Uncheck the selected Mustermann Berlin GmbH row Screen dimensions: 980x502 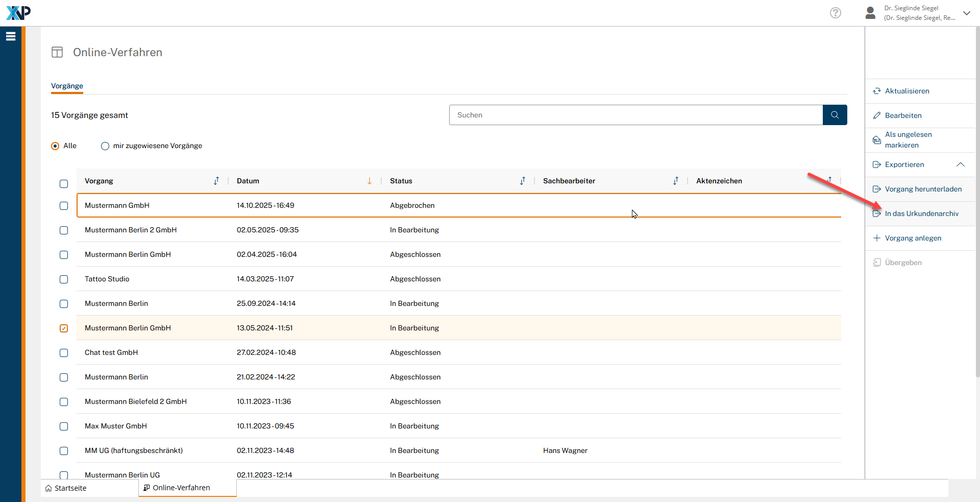(x=64, y=328)
